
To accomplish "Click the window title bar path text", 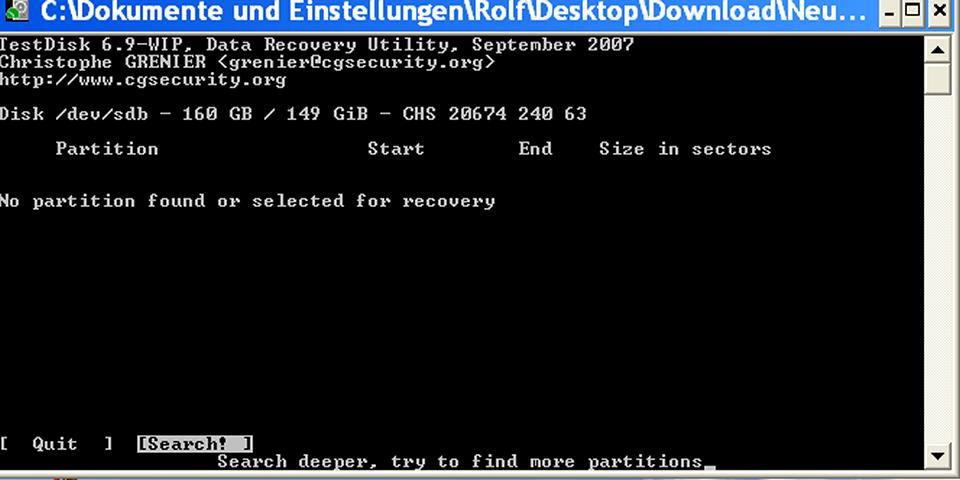I will click(453, 12).
